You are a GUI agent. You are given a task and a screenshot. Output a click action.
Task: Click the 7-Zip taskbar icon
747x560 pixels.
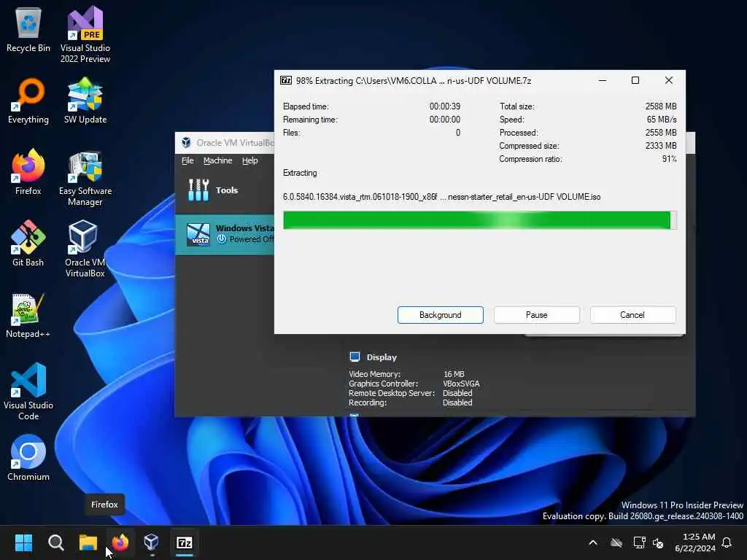185,542
